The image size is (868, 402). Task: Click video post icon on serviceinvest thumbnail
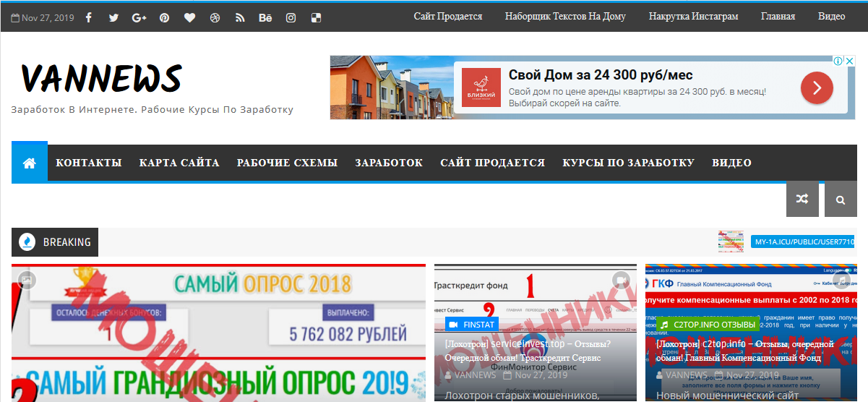click(x=621, y=280)
